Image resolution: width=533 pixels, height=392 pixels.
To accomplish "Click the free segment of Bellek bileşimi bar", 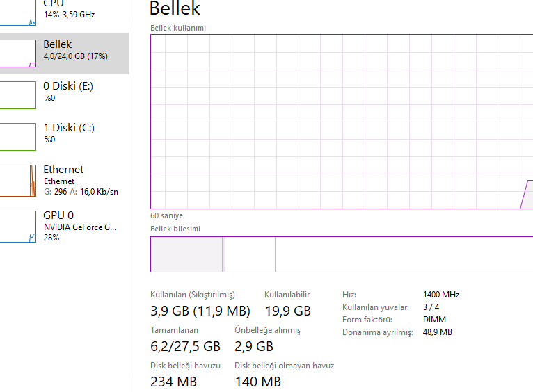I will (x=404, y=254).
